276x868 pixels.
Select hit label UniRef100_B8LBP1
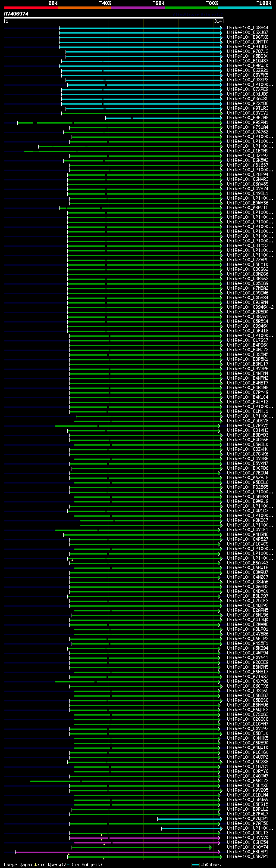pyautogui.click(x=248, y=852)
